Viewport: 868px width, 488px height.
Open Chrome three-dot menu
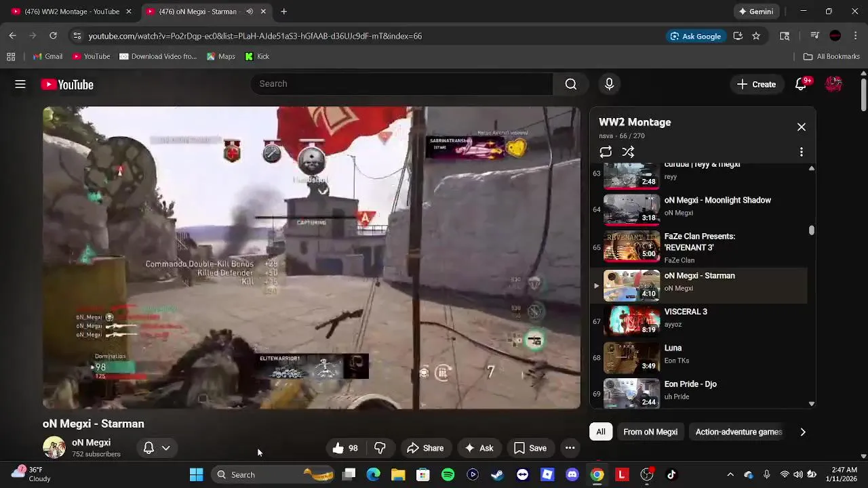coord(856,36)
